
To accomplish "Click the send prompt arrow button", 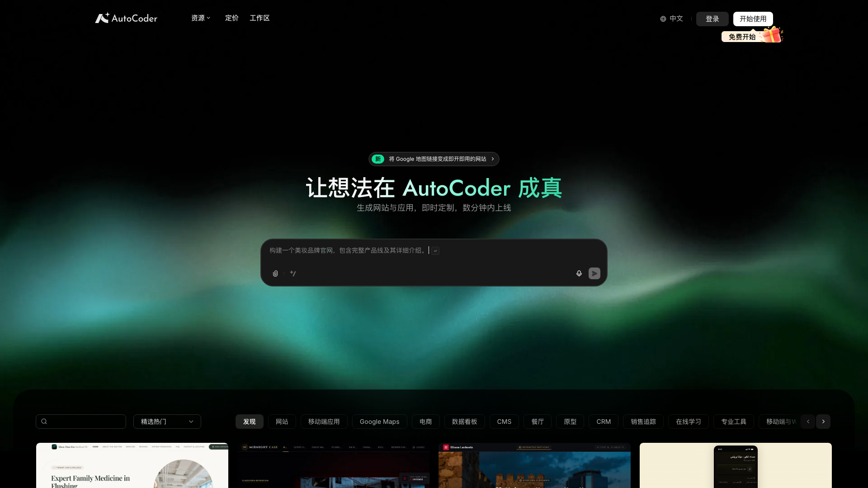I will 594,273.
